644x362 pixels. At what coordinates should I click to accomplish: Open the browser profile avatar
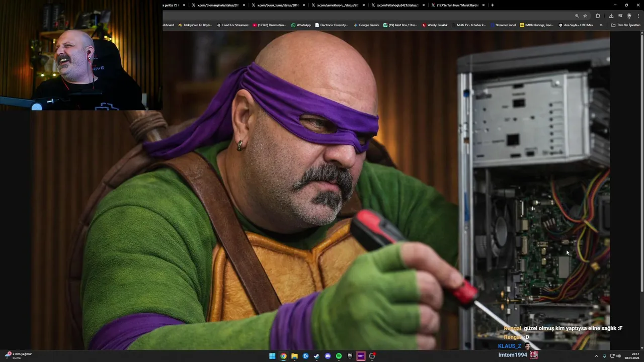(x=629, y=16)
